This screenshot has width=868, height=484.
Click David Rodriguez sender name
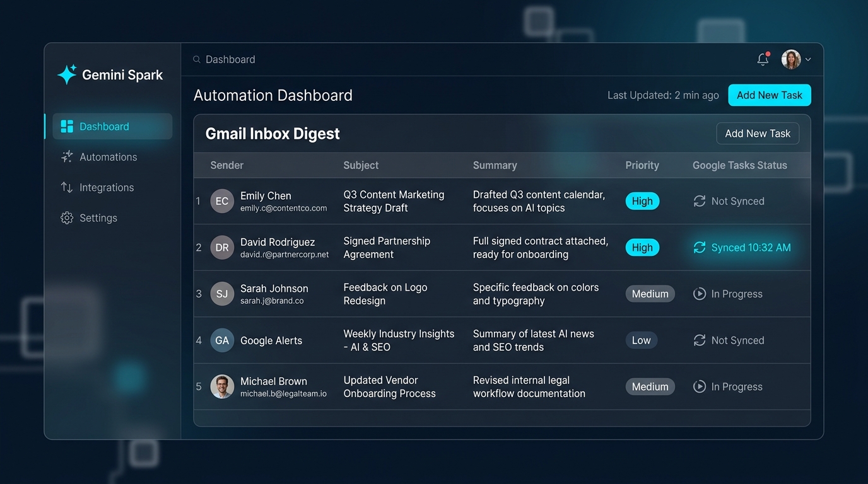click(x=278, y=242)
